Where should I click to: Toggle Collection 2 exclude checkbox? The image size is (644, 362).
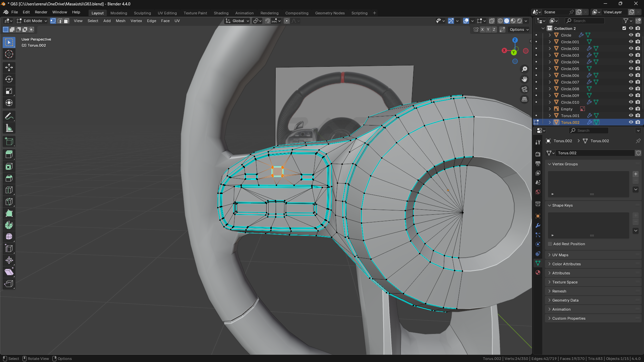[624, 28]
